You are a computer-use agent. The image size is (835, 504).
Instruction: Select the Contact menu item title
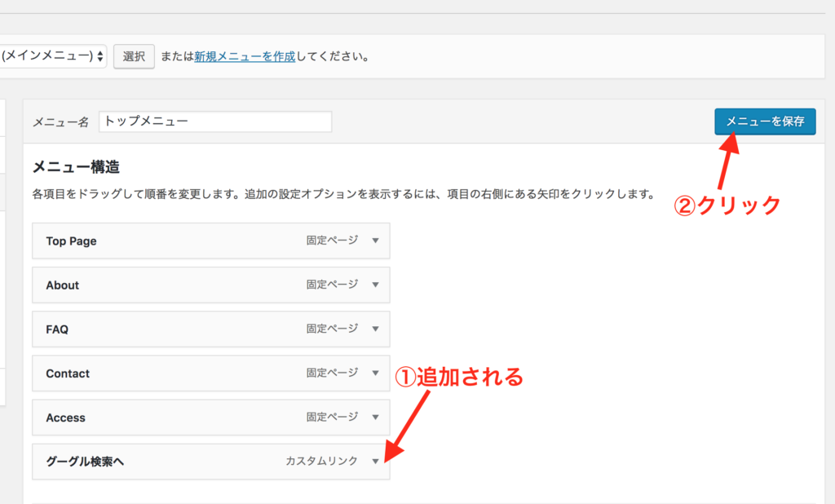[x=68, y=374]
